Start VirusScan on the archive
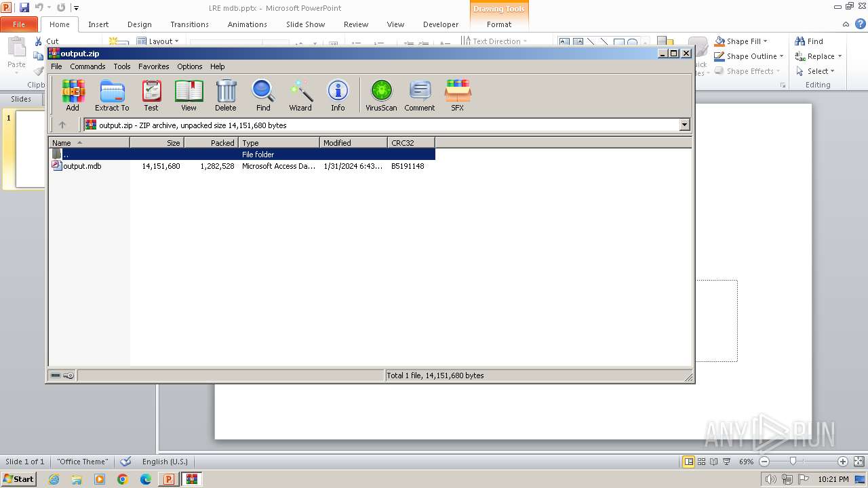 tap(381, 96)
